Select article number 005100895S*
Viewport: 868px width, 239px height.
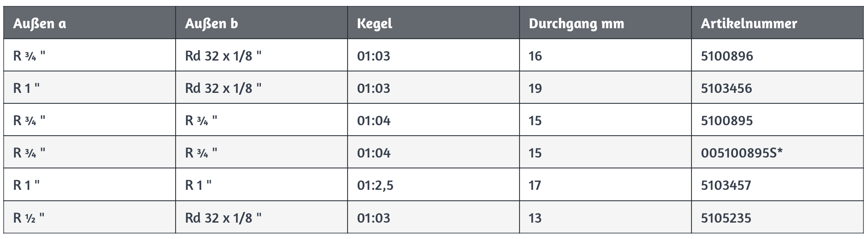[x=741, y=153]
